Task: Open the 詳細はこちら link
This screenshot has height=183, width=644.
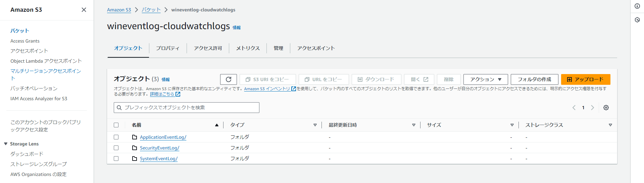Action: click(162, 94)
